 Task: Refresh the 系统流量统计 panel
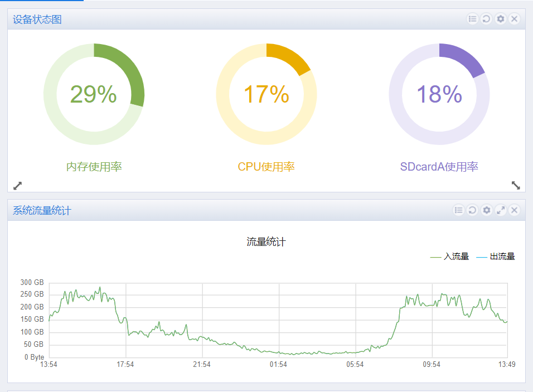pyautogui.click(x=472, y=210)
